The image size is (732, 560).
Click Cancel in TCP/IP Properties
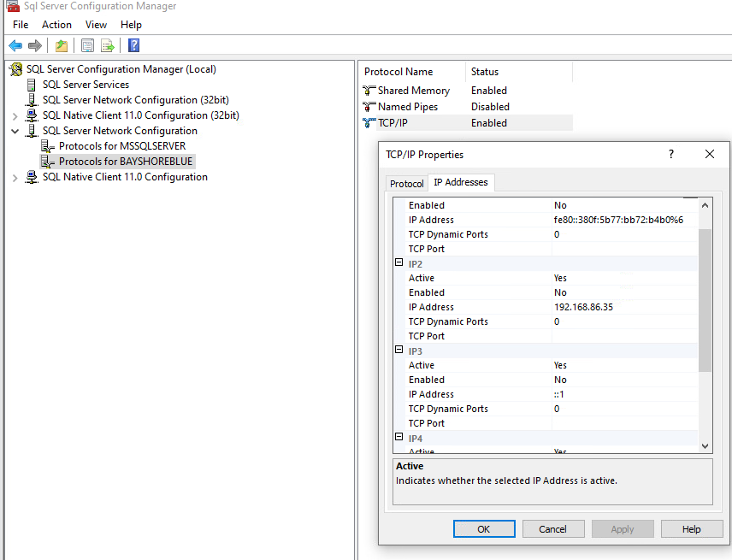pos(552,529)
